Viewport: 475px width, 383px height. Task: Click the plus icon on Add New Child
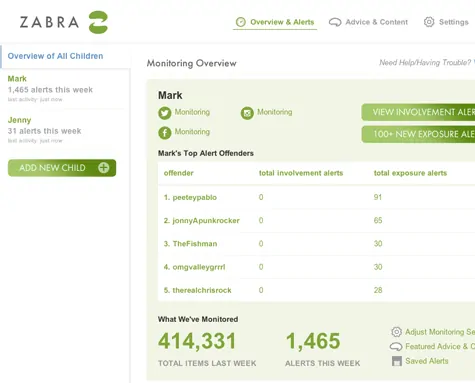104,167
